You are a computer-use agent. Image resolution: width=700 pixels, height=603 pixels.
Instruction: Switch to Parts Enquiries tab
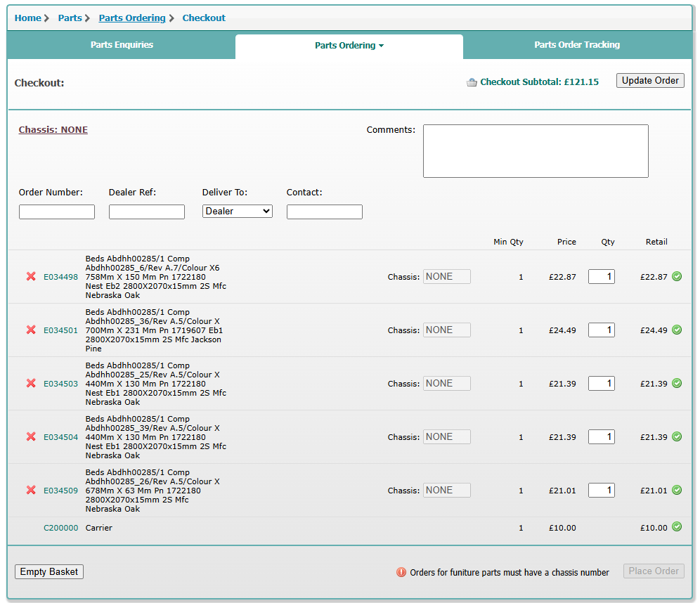click(122, 45)
